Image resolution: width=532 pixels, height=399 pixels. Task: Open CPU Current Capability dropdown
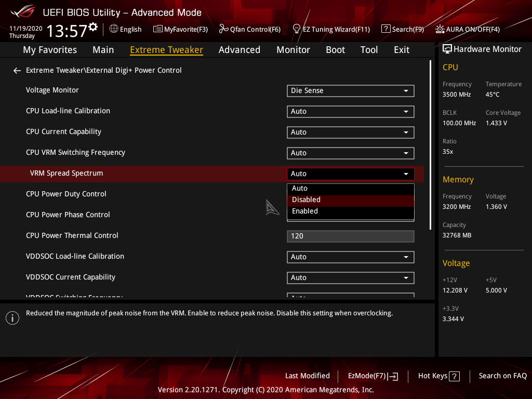[351, 132]
